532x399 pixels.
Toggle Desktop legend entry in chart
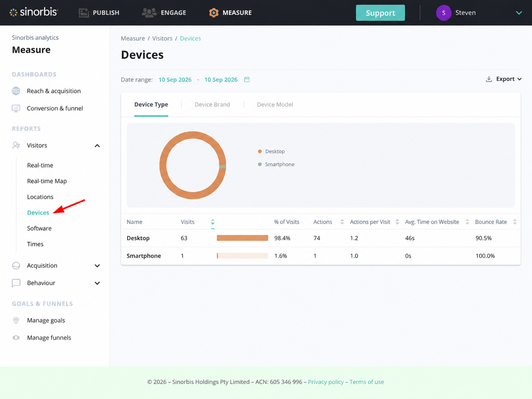point(272,151)
